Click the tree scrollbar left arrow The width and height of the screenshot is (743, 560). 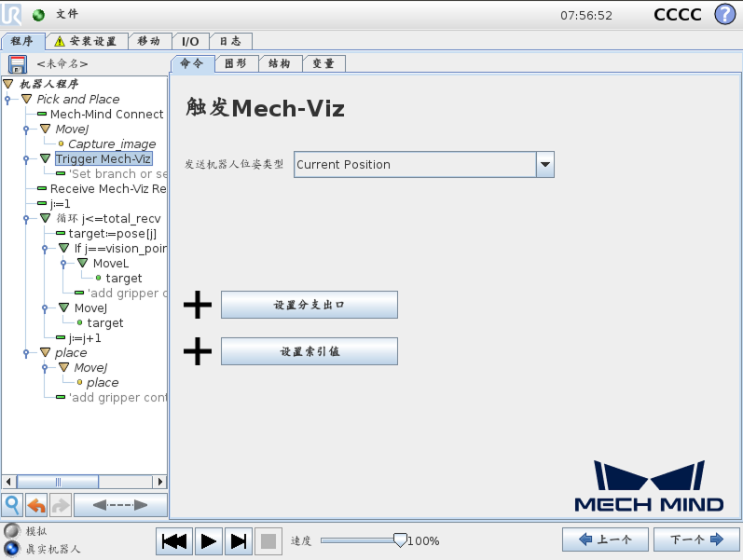click(x=8, y=482)
